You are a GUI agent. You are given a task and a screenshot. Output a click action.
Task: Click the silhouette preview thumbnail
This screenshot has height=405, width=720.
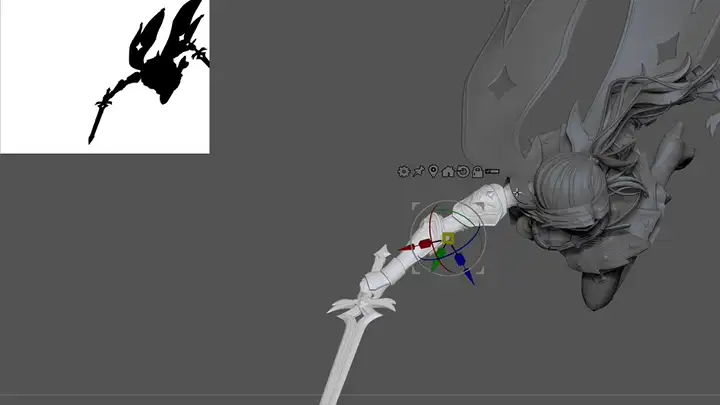[104, 76]
